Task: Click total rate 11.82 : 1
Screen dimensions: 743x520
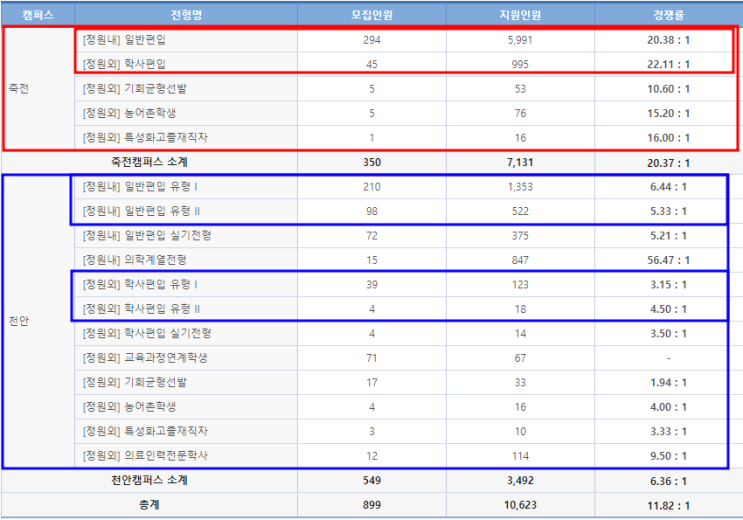Action: click(x=668, y=505)
